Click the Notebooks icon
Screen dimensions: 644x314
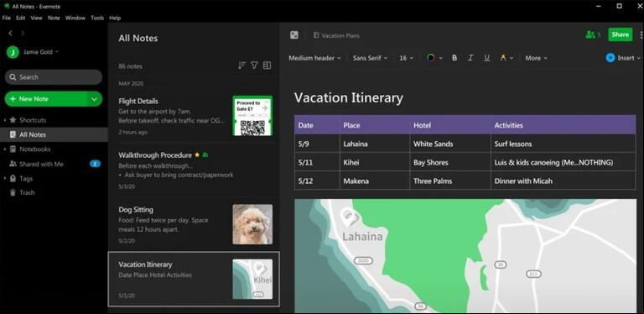click(x=13, y=149)
